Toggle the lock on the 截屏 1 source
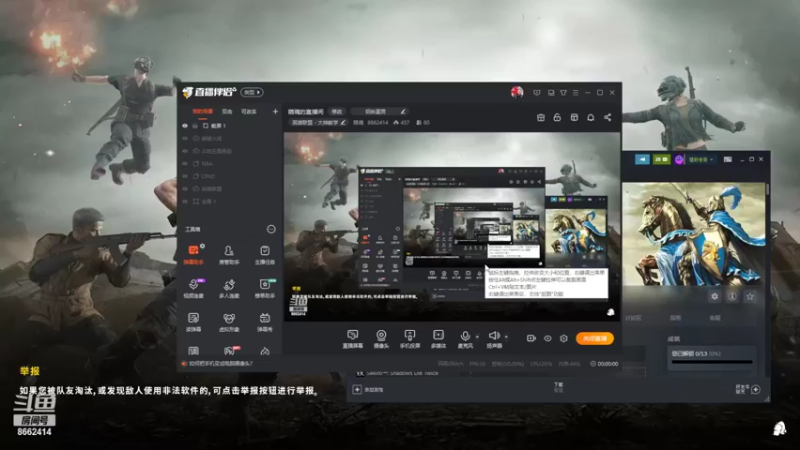Viewport: 800px width, 450px height. (x=195, y=126)
